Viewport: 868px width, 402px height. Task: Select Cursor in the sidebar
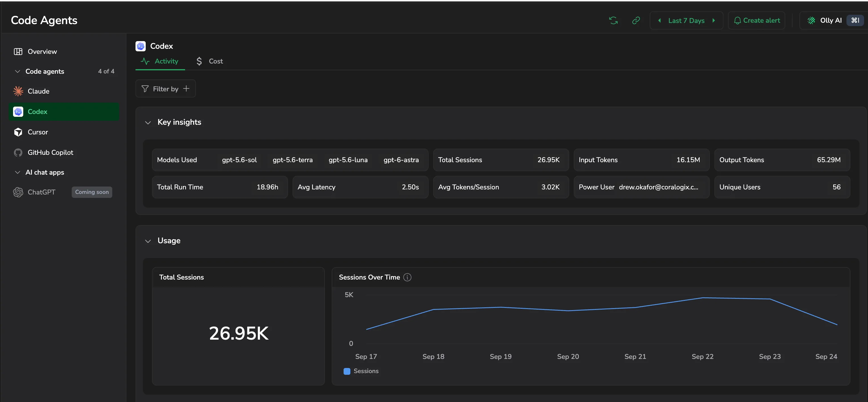[x=64, y=132]
